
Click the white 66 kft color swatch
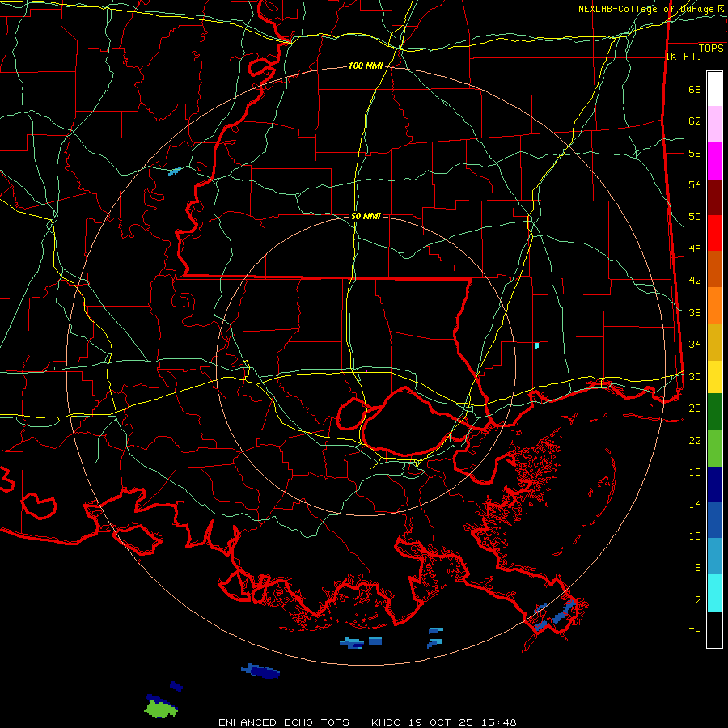pyautogui.click(x=714, y=89)
